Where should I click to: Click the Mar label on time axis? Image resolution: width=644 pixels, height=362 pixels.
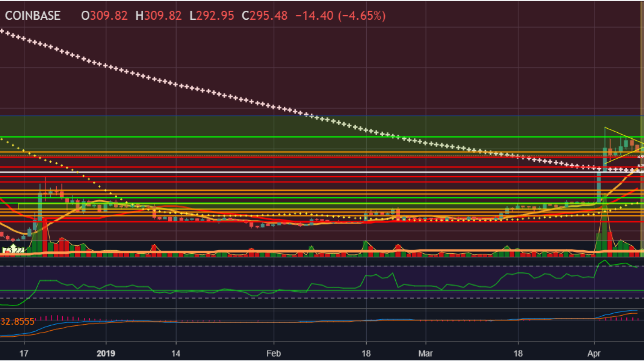[425, 353]
